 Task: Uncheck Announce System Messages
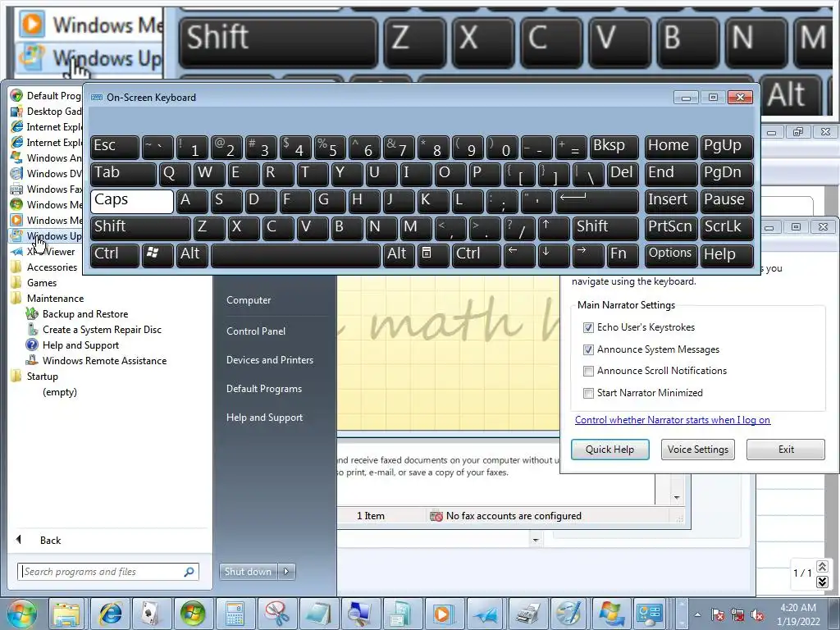588,349
